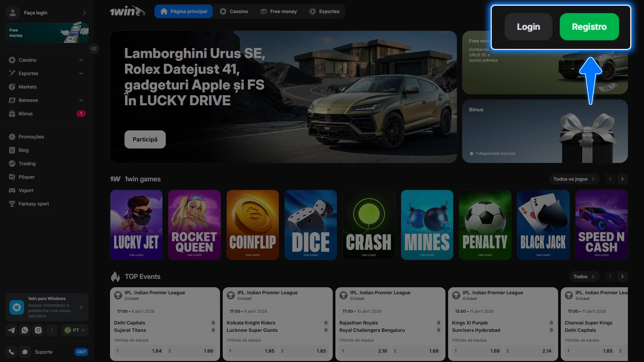This screenshot has width=644, height=362.
Task: Open Vsport in the sidebar
Action: (x=47, y=190)
